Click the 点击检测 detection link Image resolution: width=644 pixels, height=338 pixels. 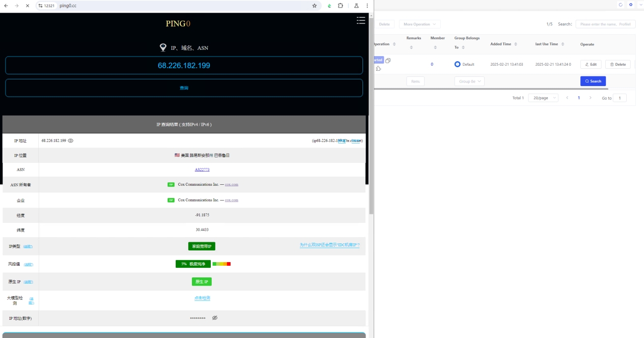click(x=202, y=298)
